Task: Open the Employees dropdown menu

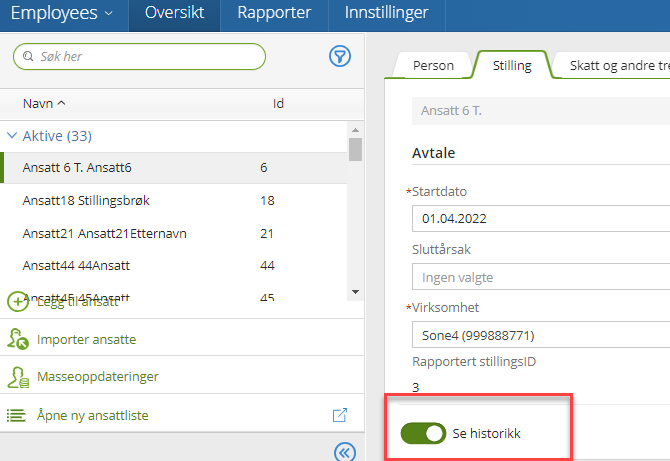Action: pyautogui.click(x=62, y=13)
